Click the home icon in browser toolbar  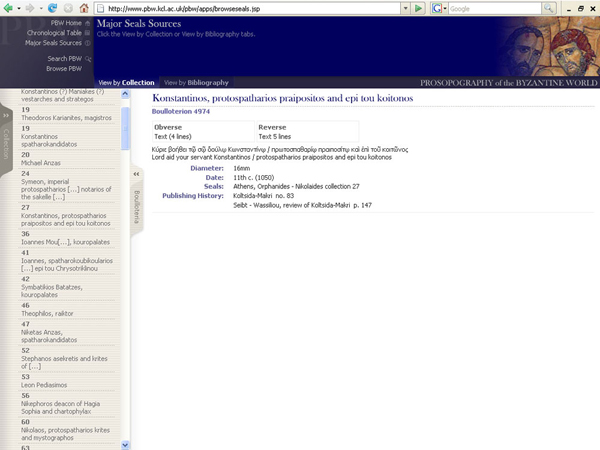(83, 8)
